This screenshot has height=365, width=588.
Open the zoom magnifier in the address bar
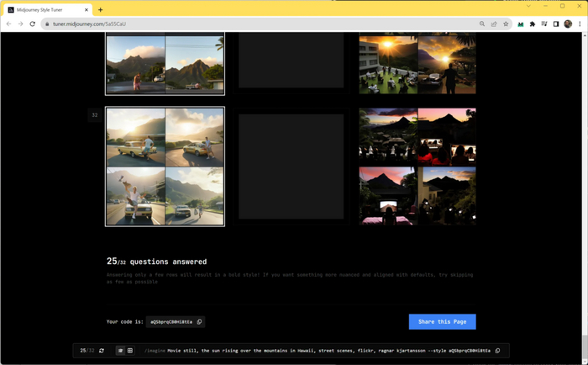pyautogui.click(x=482, y=24)
